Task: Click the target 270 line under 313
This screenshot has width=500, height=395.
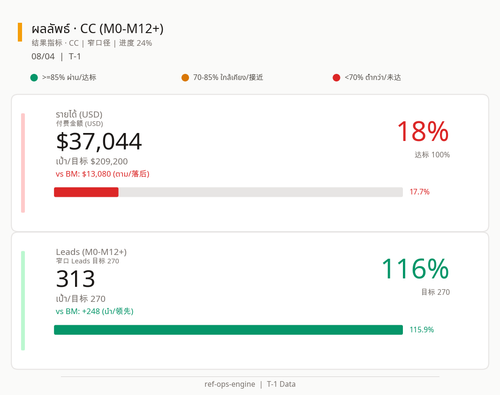Action: (x=80, y=299)
